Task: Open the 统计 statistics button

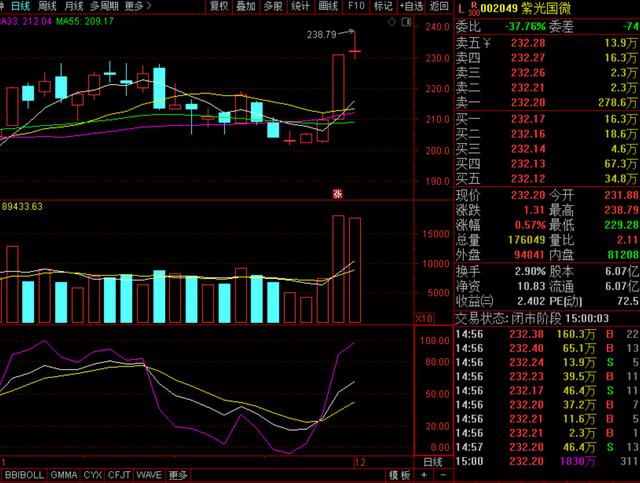Action: pyautogui.click(x=300, y=6)
